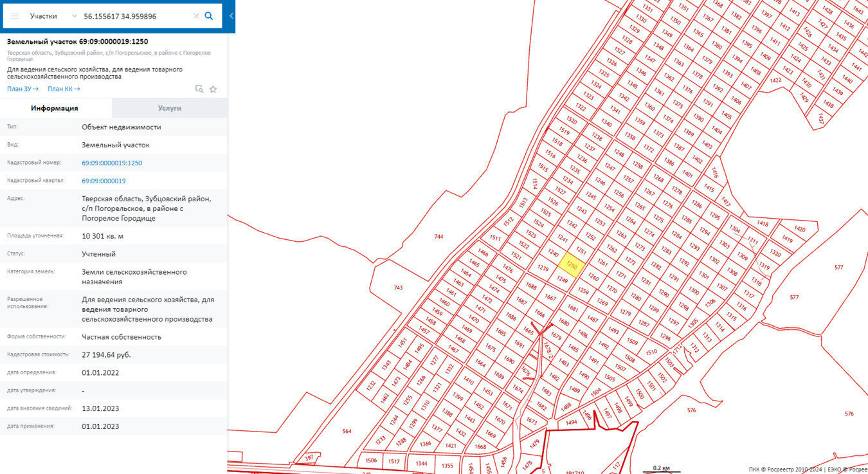The image size is (868, 474).
Task: Select parcel 564 on the map
Action: coord(347,431)
